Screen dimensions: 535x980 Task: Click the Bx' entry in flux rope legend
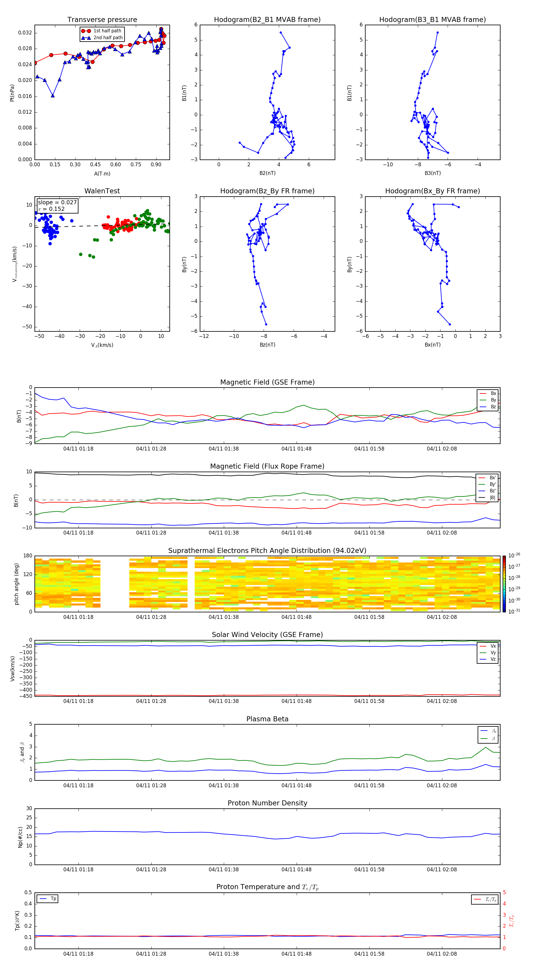487,478
